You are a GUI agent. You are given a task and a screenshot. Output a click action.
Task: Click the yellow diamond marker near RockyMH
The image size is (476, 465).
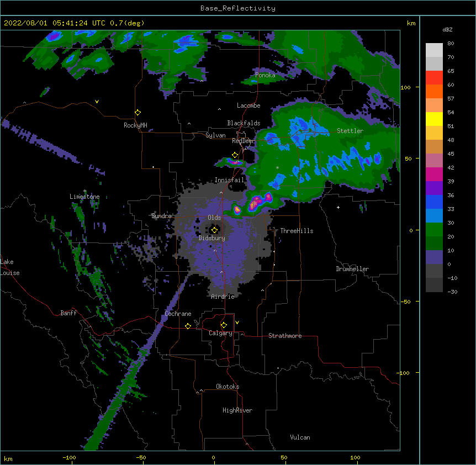point(137,113)
